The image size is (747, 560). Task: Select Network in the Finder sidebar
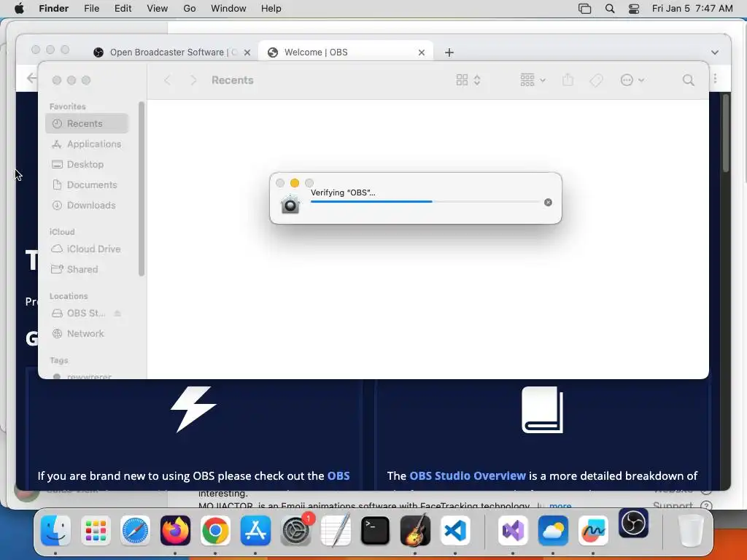tap(88, 334)
